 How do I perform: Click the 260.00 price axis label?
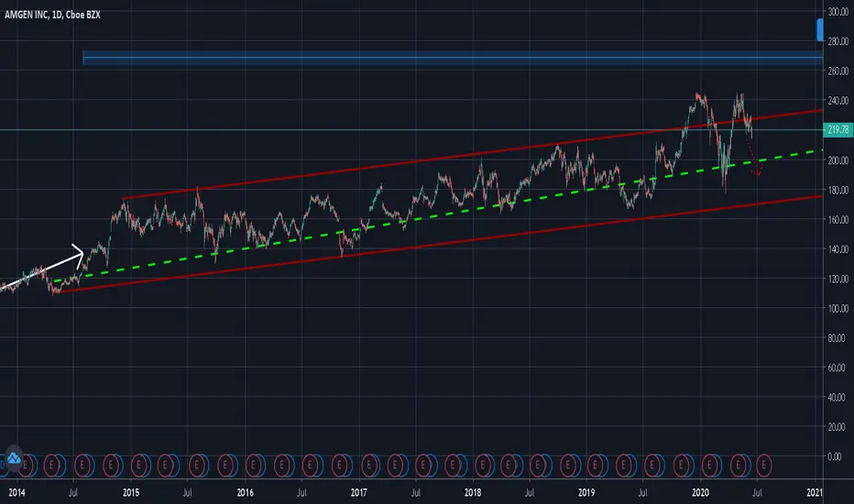click(x=838, y=71)
